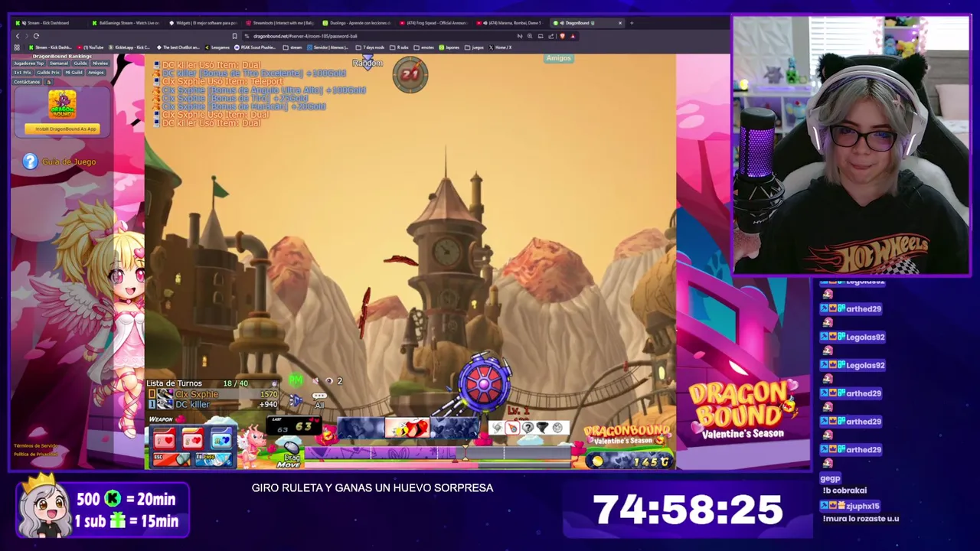Screen dimensions: 980x551
Task: Open the browser apps grid icon
Action: click(x=17, y=47)
